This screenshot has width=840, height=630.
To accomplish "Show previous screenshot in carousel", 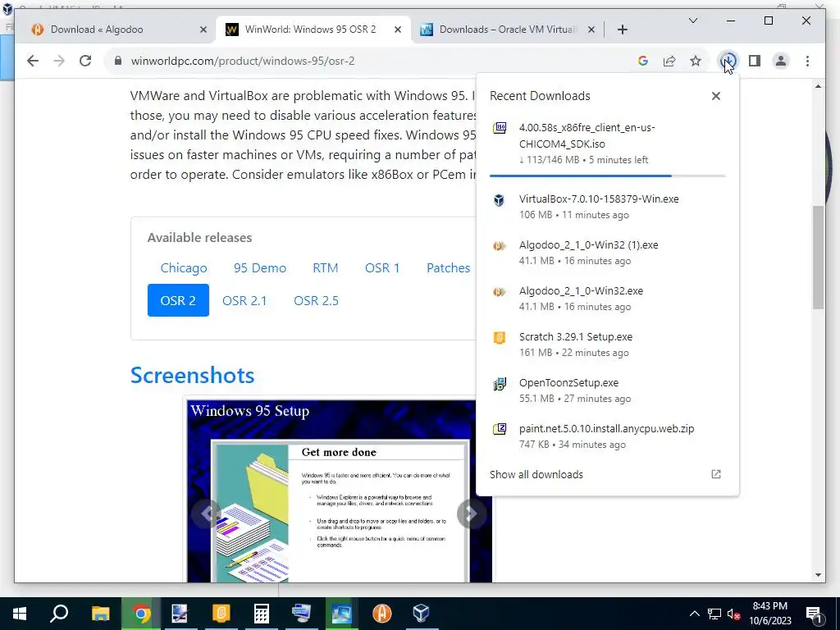I will (208, 514).
